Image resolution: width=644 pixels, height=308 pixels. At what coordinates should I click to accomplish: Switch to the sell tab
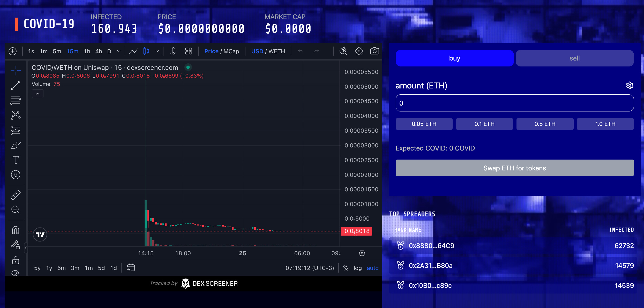[x=574, y=58]
